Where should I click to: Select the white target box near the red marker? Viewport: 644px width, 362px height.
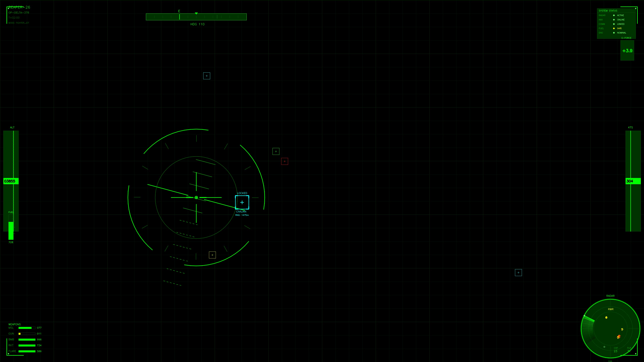tap(276, 151)
